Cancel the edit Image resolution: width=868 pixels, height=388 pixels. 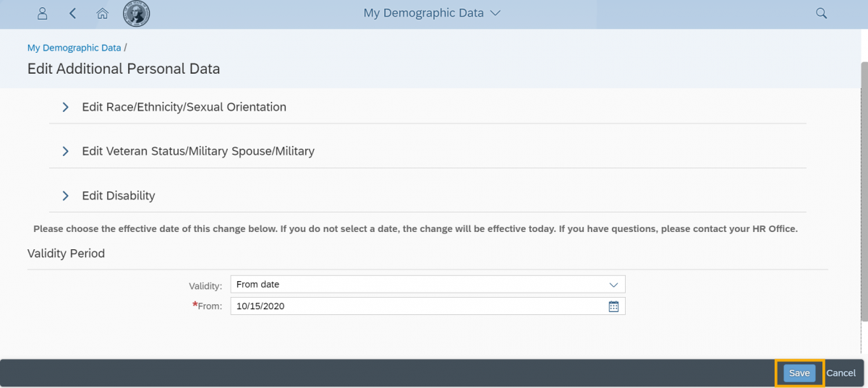point(841,374)
